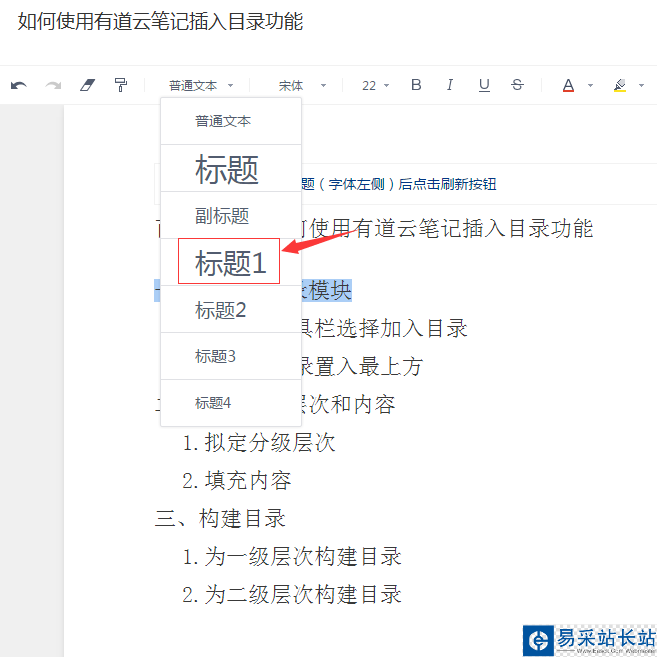Select 标题1 heading style
The width and height of the screenshot is (657, 657).
pos(231,262)
